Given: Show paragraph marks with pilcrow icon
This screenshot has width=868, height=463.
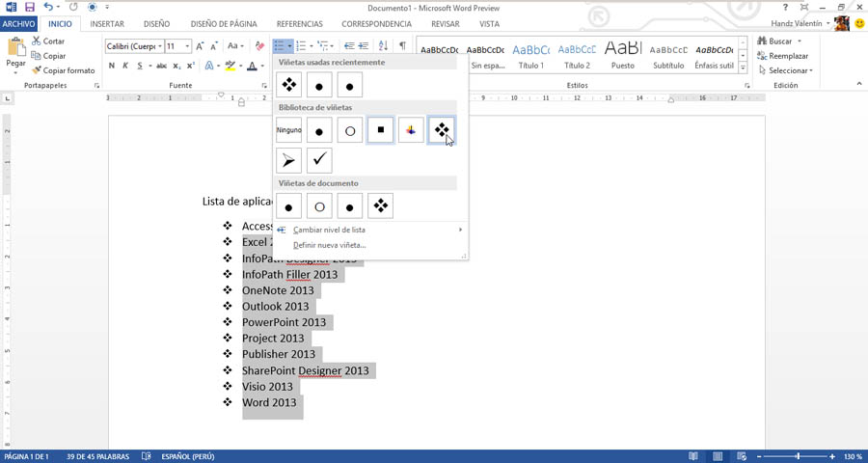Looking at the screenshot, I should coord(402,45).
